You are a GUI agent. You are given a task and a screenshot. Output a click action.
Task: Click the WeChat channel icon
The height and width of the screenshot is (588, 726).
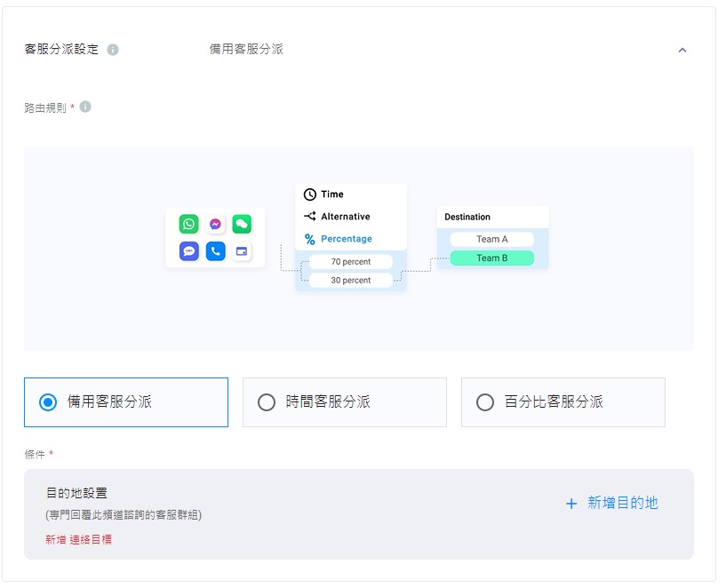click(x=242, y=224)
